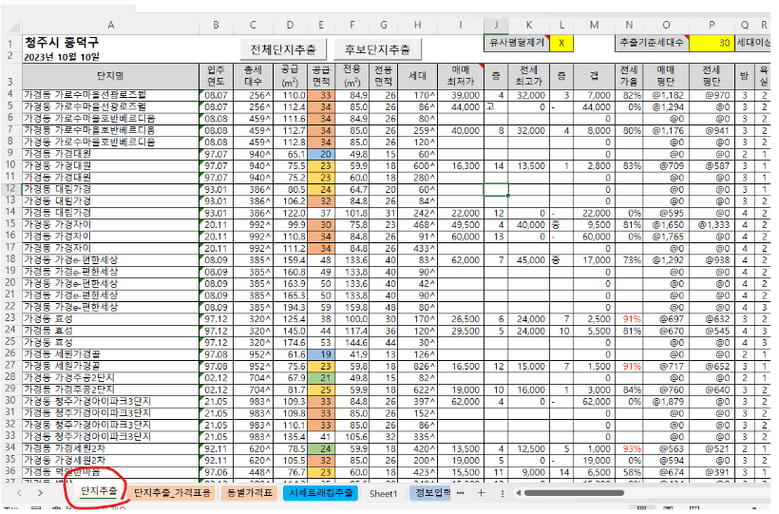Show more hidden sheet tabs ellipsis

461,493
